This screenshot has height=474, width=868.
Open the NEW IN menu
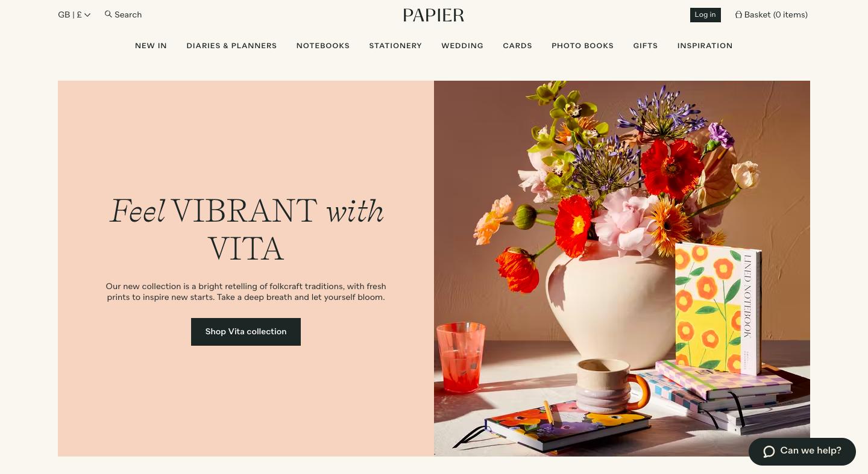151,46
